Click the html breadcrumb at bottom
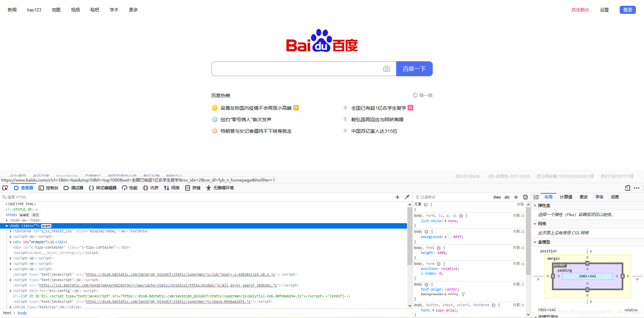Viewport: 644px width, 318px height. pyautogui.click(x=7, y=313)
